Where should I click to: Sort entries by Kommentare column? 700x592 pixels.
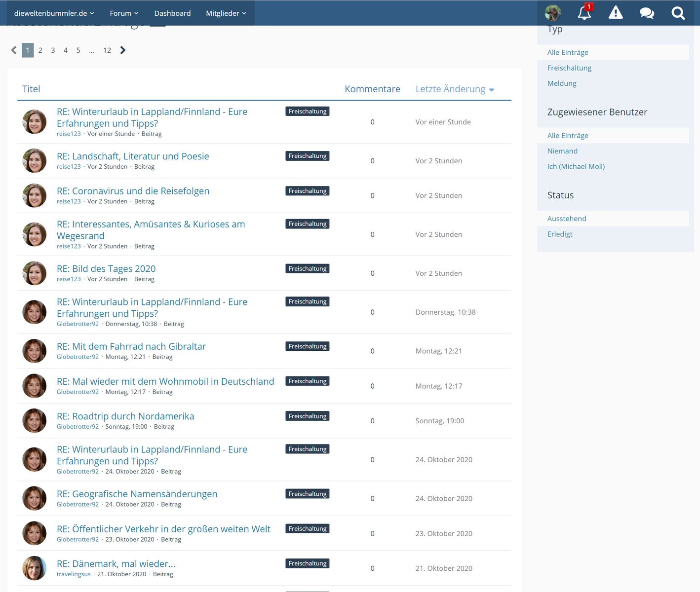tap(372, 89)
